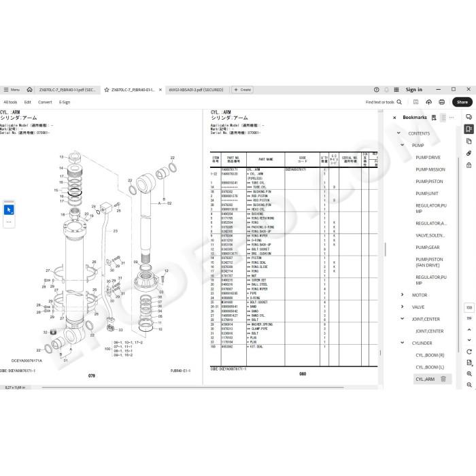Click the Save floppy disk icon
Screen dimensions: 476x476
coord(416,102)
